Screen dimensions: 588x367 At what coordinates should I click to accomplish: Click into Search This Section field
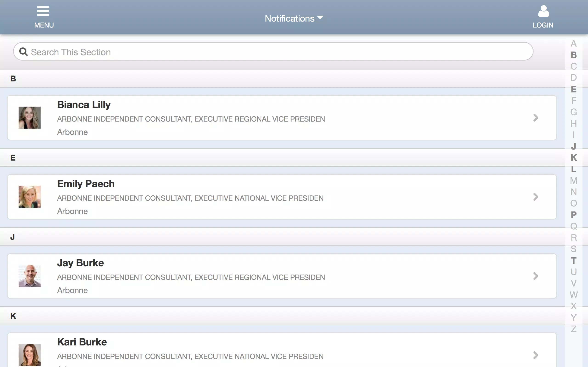(x=273, y=51)
